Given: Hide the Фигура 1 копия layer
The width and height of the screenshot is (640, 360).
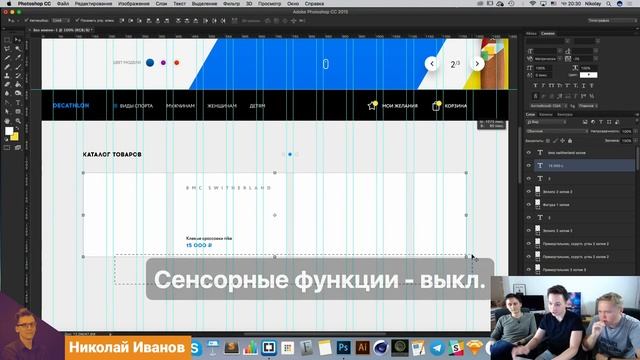Looking at the screenshot, I should [x=529, y=204].
